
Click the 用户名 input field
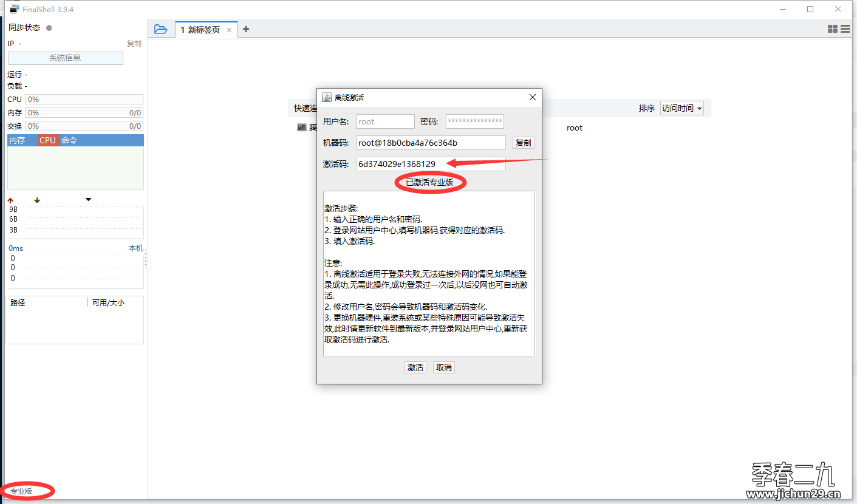[x=385, y=121]
